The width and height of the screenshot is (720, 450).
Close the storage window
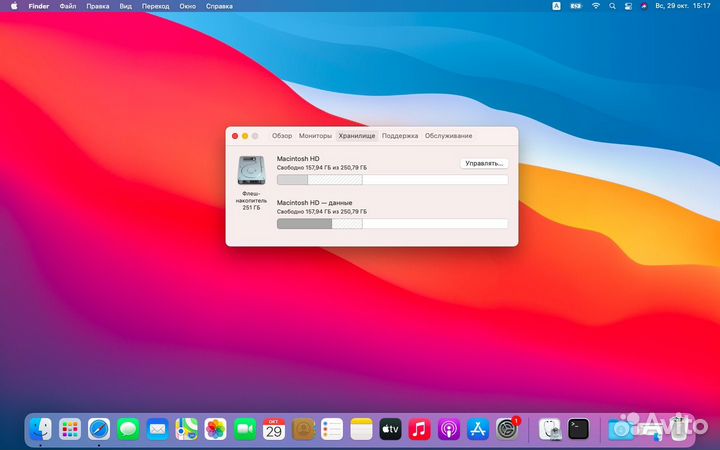click(235, 136)
